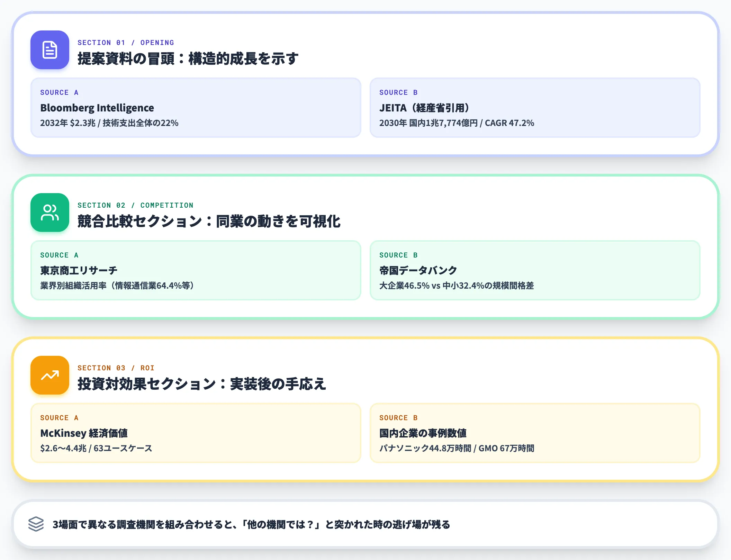Click 'SOURCE A' label above 東京商工リサーチ
The image size is (731, 560).
click(x=59, y=255)
